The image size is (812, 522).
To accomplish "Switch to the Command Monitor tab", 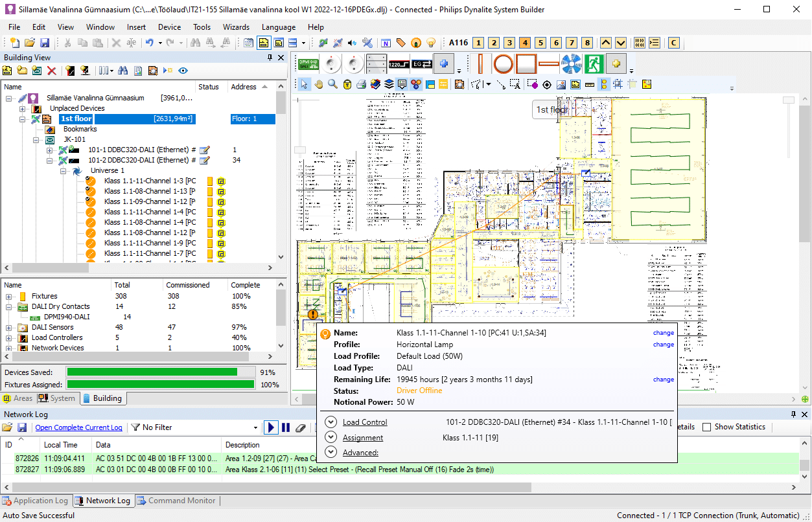I will point(176,501).
